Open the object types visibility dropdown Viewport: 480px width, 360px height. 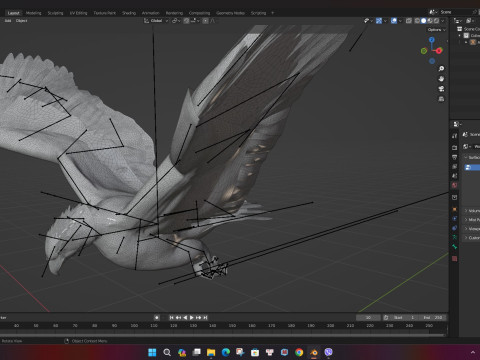coord(368,21)
